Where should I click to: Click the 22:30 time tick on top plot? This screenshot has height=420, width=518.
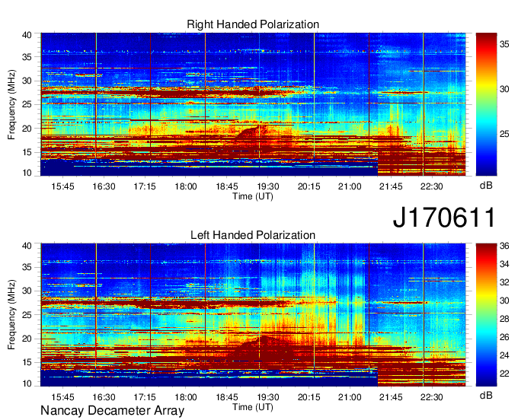432,186
